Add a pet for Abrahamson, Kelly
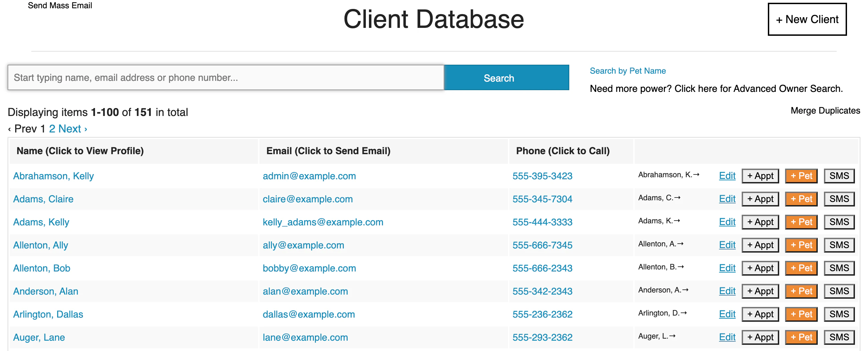This screenshot has width=868, height=351. click(801, 176)
